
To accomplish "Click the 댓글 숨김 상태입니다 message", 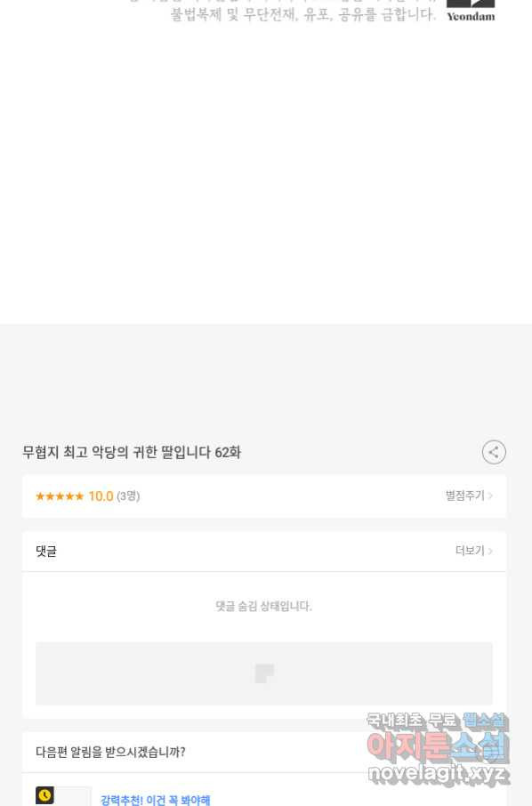I will (263, 606).
